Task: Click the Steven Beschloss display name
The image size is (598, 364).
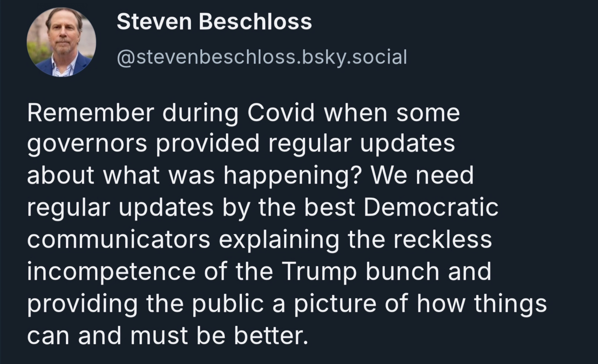Action: (214, 22)
